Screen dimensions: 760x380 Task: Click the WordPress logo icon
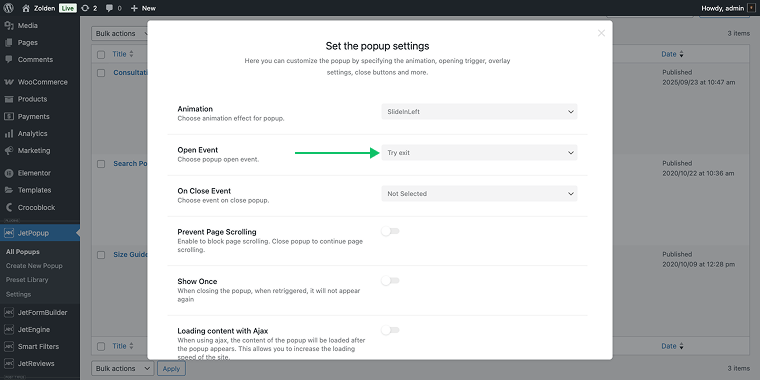(8, 8)
